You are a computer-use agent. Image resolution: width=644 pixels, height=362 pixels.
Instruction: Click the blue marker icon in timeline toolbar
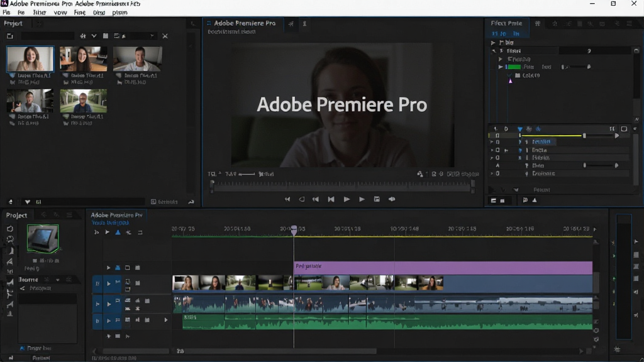click(x=118, y=233)
